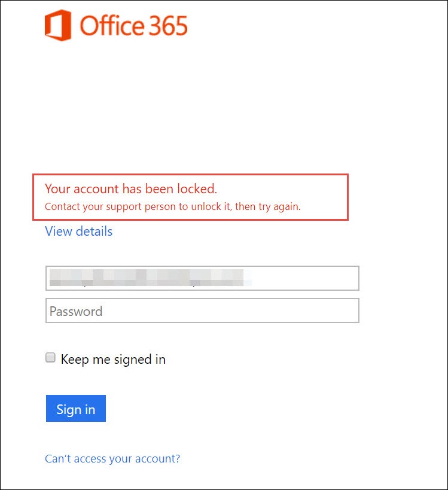Click the 'Password' placeholder text
448x490 pixels.
pyautogui.click(x=76, y=311)
